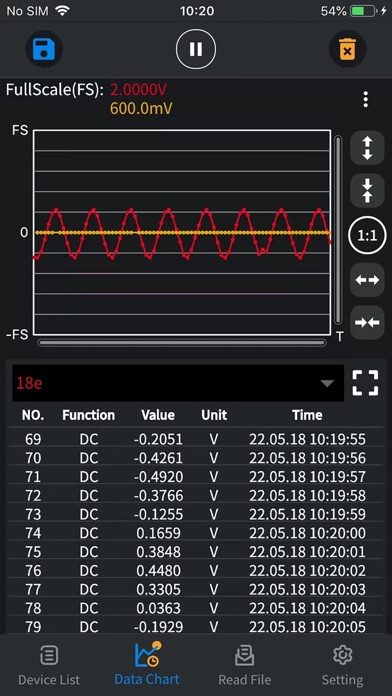Tap the 10:20 clock in status bar

197,11
